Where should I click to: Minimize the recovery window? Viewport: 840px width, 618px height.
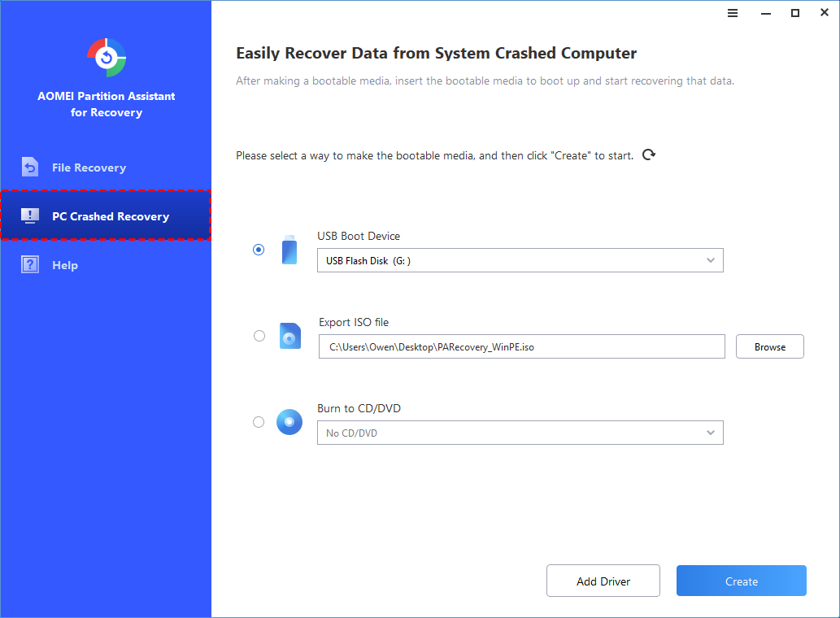tap(765, 13)
